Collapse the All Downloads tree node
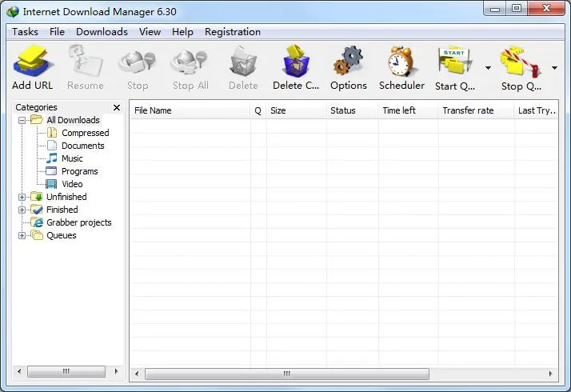The width and height of the screenshot is (571, 392). pos(22,120)
